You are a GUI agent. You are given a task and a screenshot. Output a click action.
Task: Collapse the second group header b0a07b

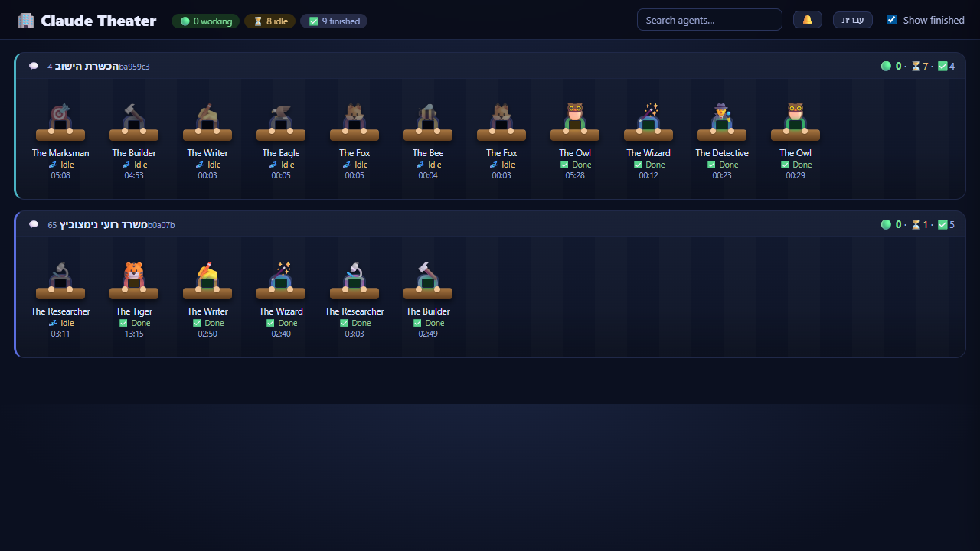pyautogui.click(x=490, y=224)
